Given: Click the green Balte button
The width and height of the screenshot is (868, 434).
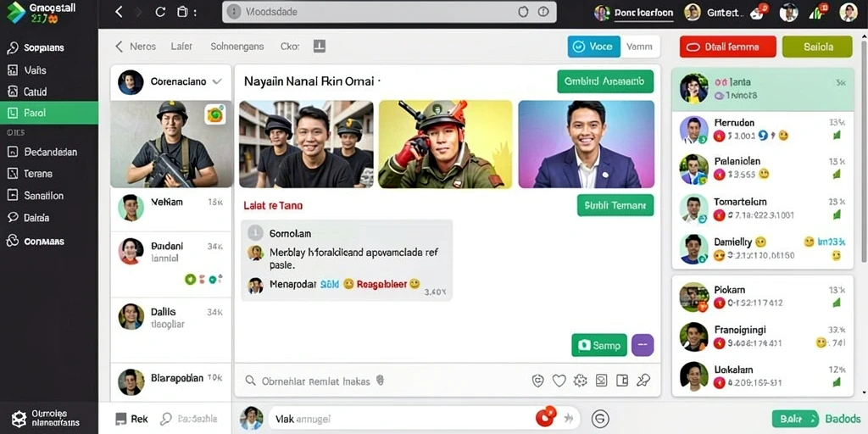Looking at the screenshot, I should click(795, 419).
